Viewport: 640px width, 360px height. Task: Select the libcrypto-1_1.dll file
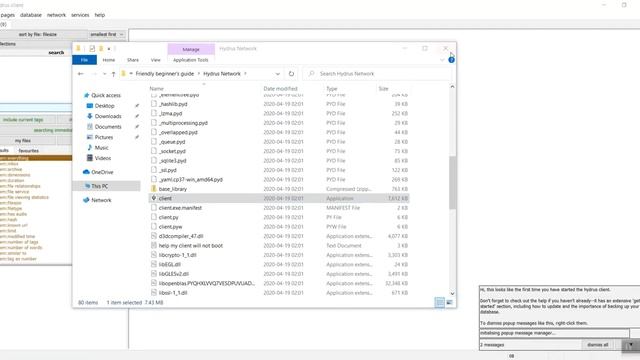[178, 255]
